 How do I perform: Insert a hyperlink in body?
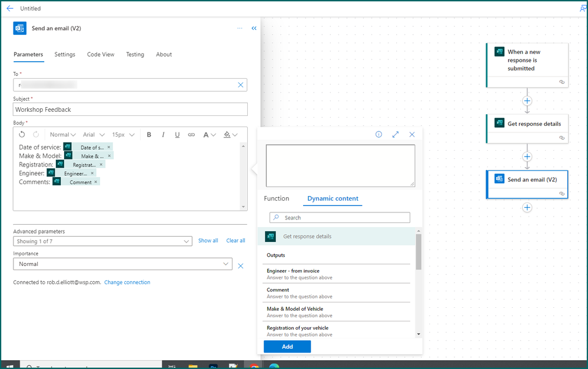tap(191, 135)
